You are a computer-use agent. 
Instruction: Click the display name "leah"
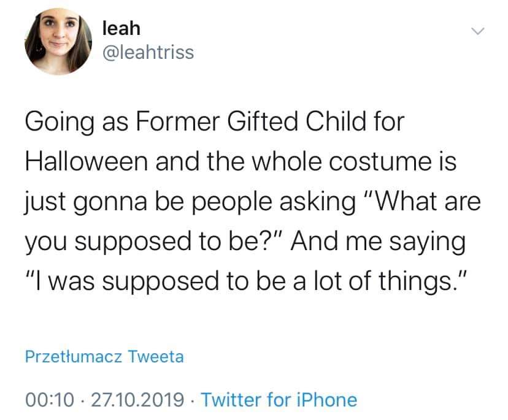[121, 28]
